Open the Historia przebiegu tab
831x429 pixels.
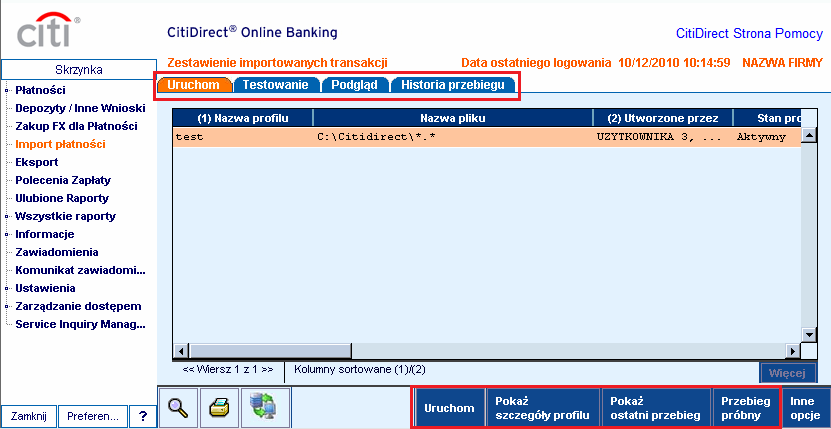coord(452,85)
